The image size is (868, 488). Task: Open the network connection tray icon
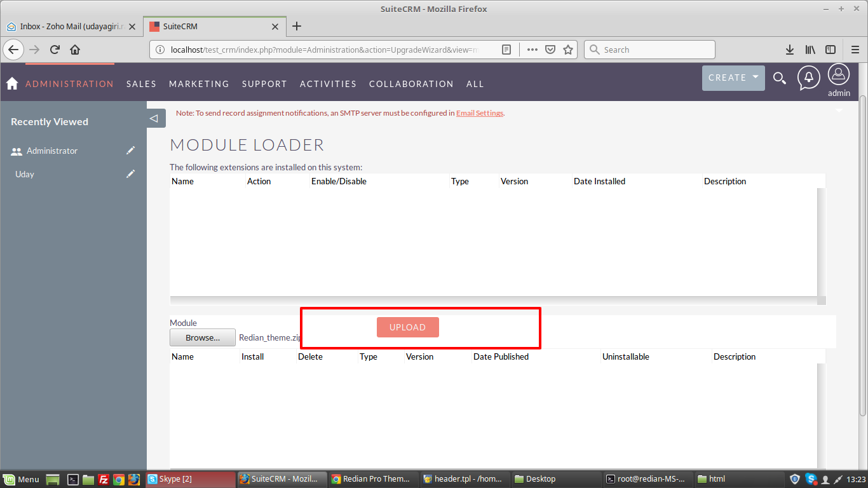(x=838, y=480)
